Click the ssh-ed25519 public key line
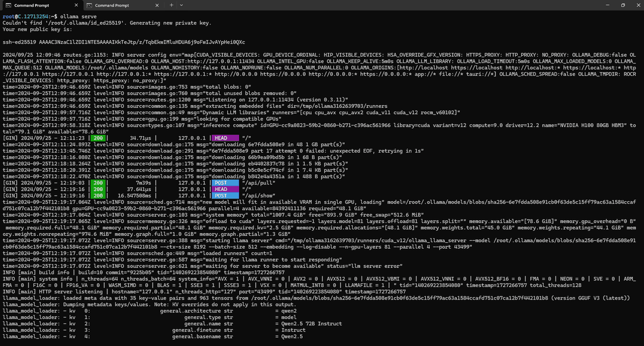Viewport: 644px width, 346px height. (x=123, y=42)
